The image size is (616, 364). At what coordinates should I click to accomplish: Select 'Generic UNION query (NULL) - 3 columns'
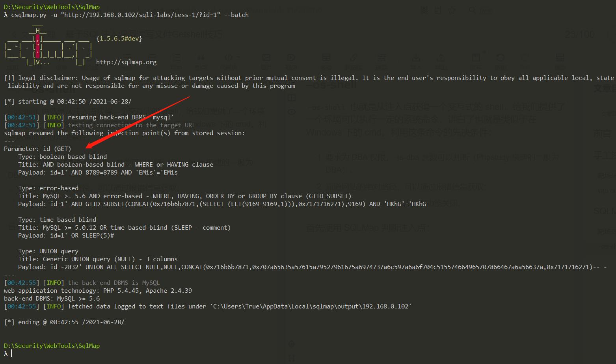[98, 259]
